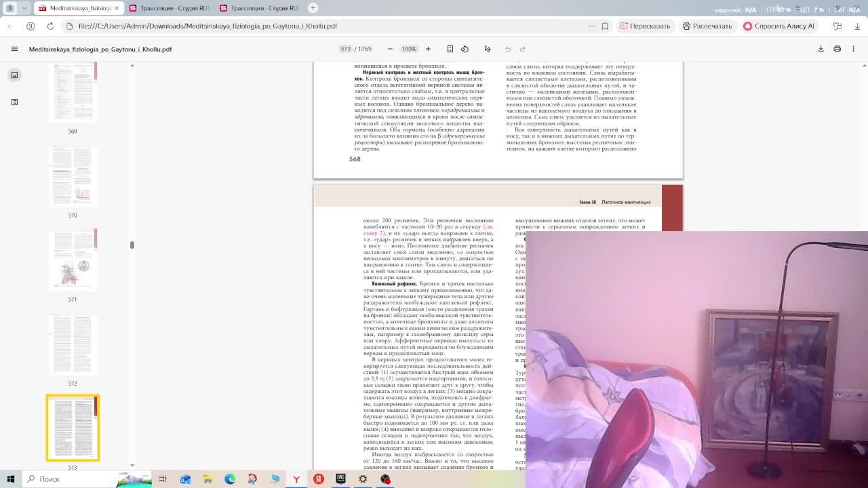Open Epic Games launcher from taskbar
Image resolution: width=868 pixels, height=488 pixels.
340,479
